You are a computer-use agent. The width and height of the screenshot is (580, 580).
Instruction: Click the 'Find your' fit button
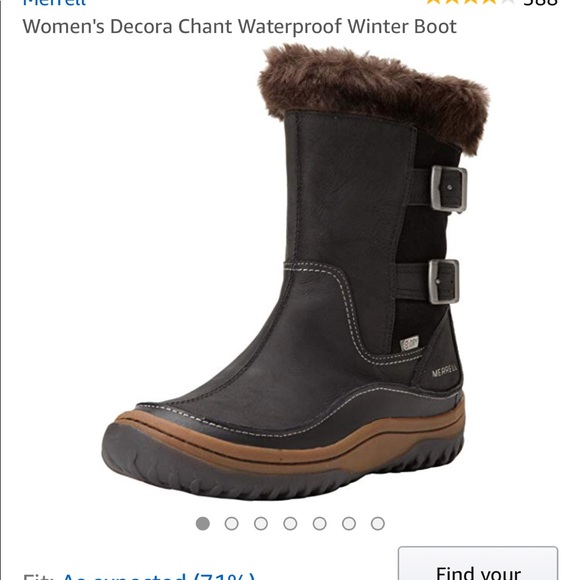(x=478, y=563)
